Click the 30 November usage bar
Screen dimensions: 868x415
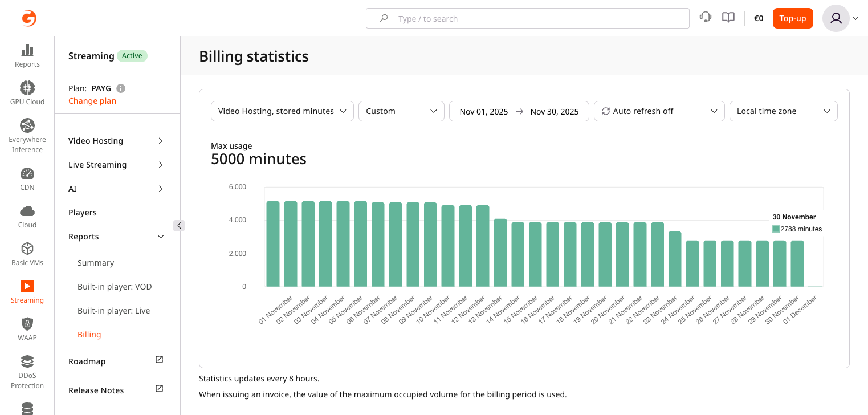coord(796,262)
